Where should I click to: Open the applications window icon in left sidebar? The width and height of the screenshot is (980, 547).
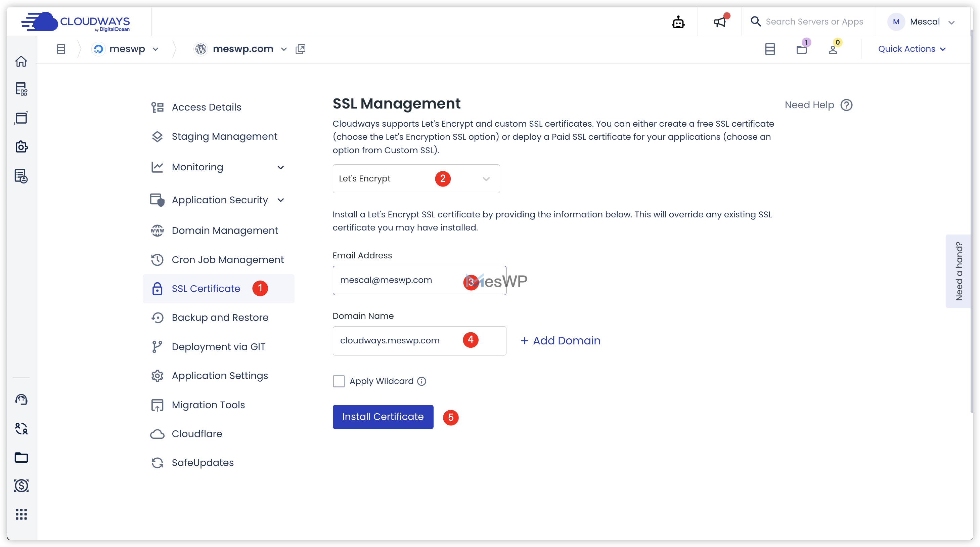point(21,118)
